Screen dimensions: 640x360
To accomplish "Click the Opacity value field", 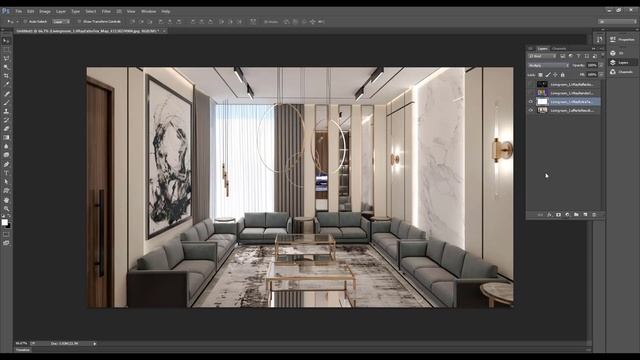I will [x=591, y=65].
